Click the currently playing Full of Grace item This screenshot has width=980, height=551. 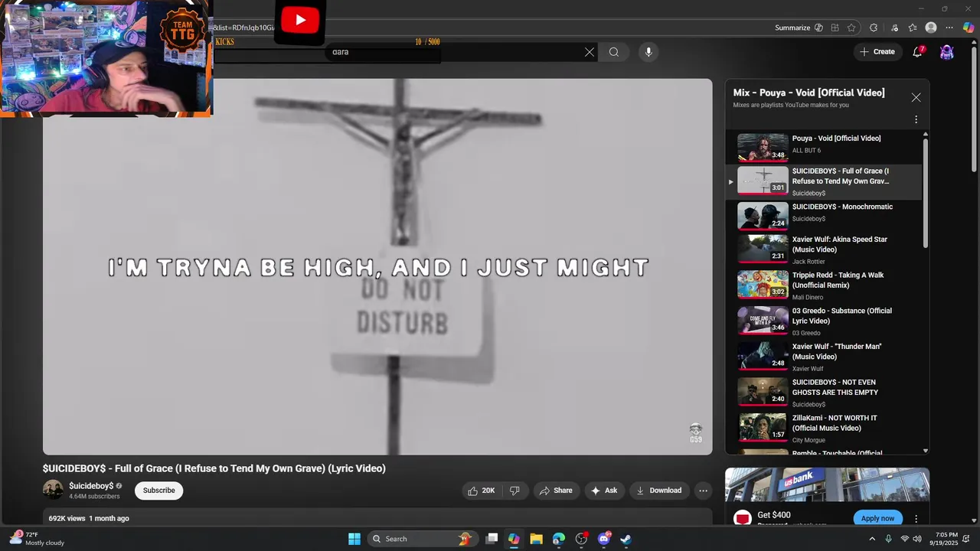tap(825, 182)
